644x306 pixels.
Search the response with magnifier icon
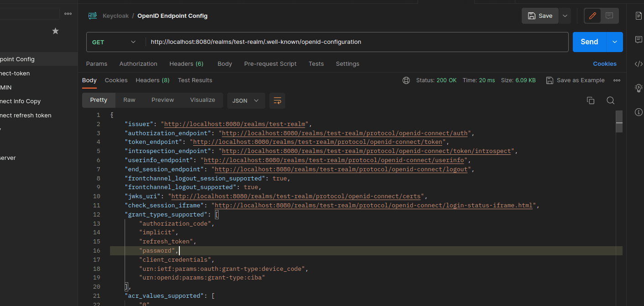pos(610,100)
